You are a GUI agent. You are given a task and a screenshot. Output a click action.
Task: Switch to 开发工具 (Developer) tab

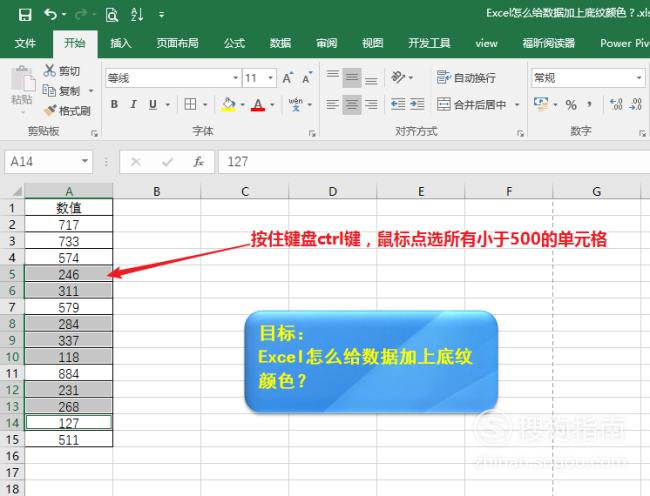point(429,43)
